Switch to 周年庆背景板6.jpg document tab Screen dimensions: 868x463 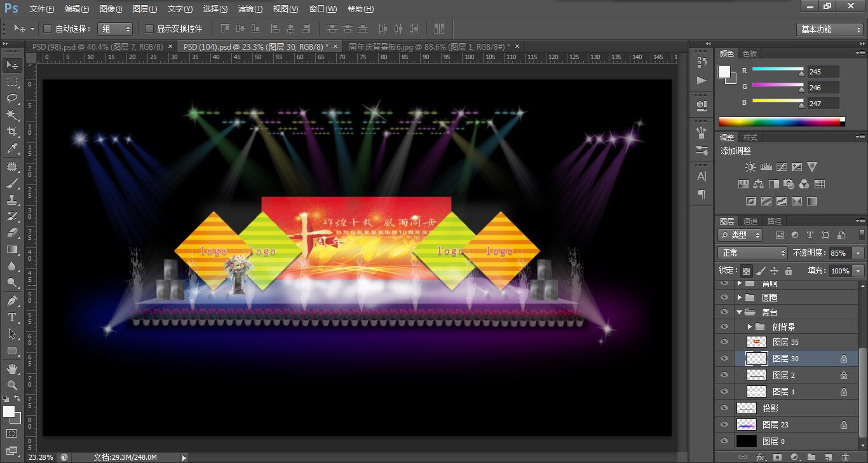pyautogui.click(x=429, y=46)
